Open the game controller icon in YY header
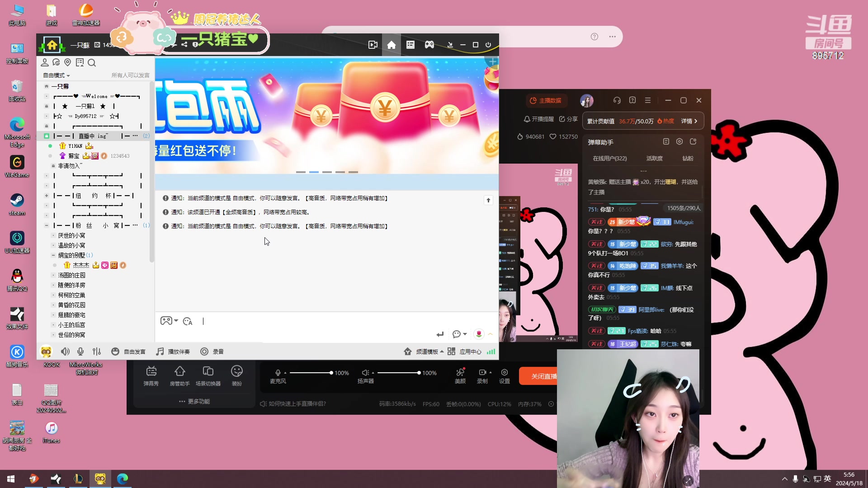This screenshot has height=488, width=868. click(429, 45)
